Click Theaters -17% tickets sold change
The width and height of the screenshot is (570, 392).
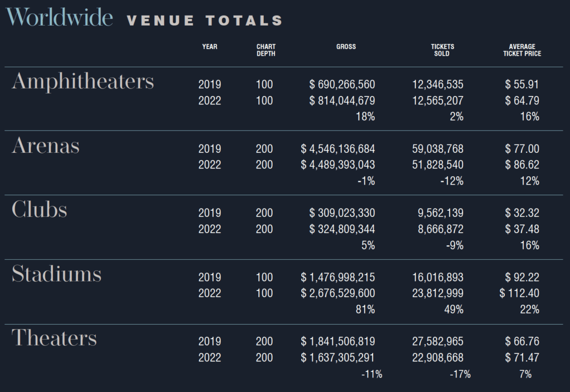click(460, 374)
